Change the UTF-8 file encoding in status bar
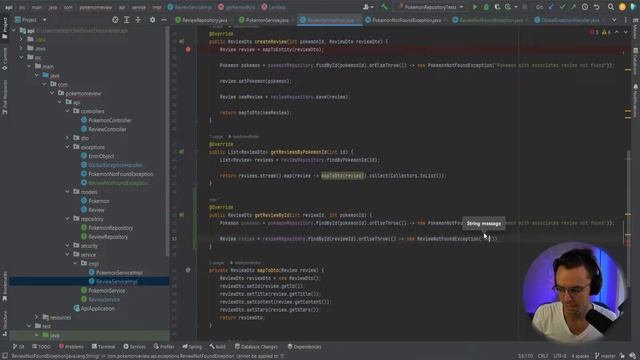Screen dimensions: 640x360 pos(560,356)
